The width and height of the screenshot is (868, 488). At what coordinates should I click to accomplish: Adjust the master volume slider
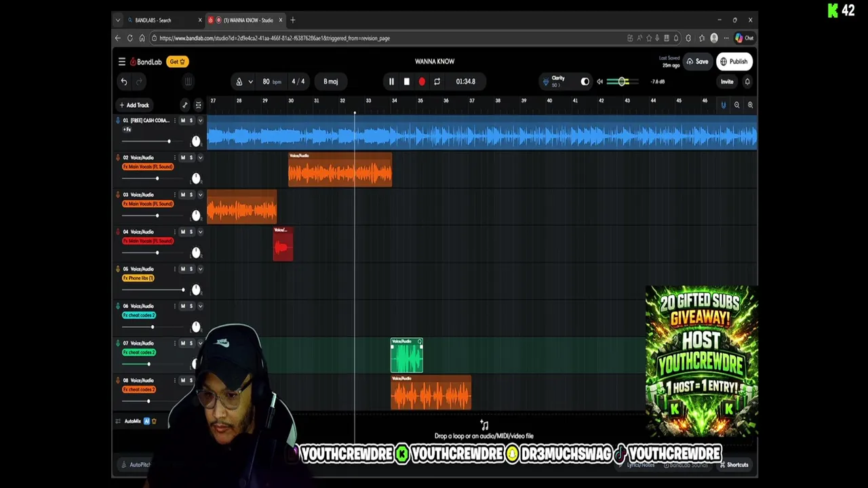tap(623, 81)
